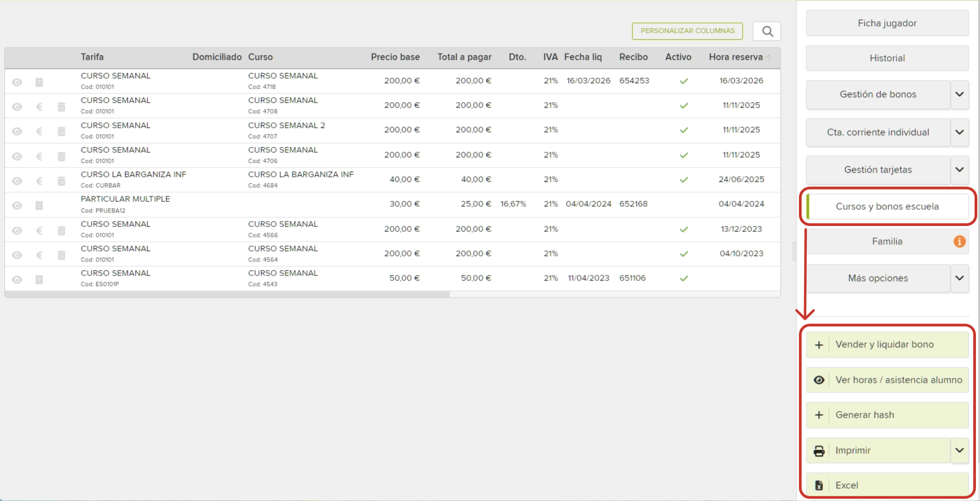980x501 pixels.
Task: Click the side panel resize handle
Action: 794,251
